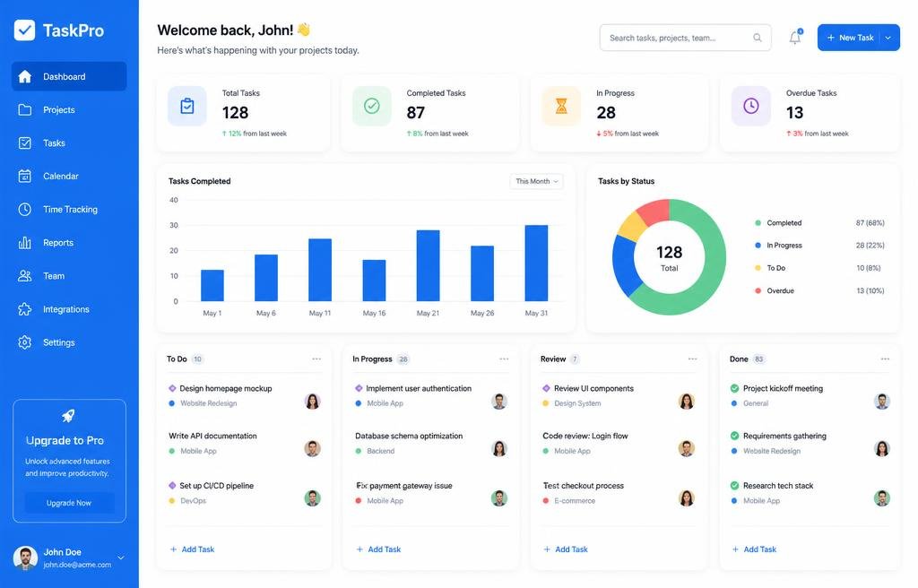Add Task in the Review column
Screen dimensions: 918x588
click(566, 549)
